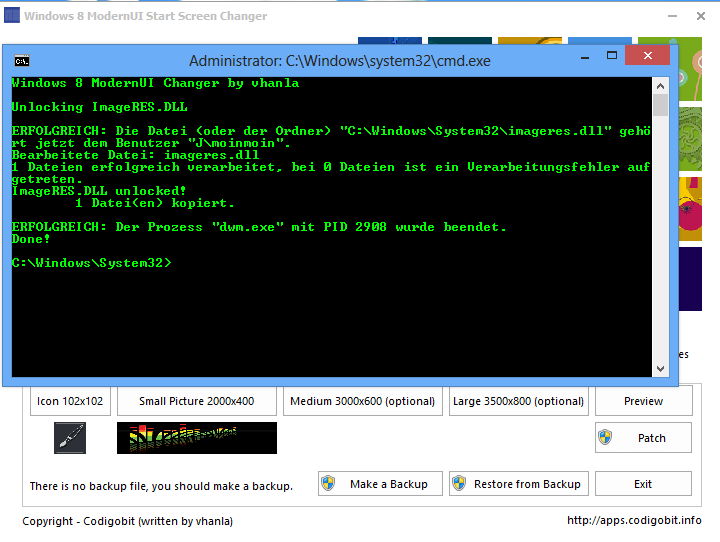Select the green swirl pattern thumbnail at right

[x=690, y=139]
